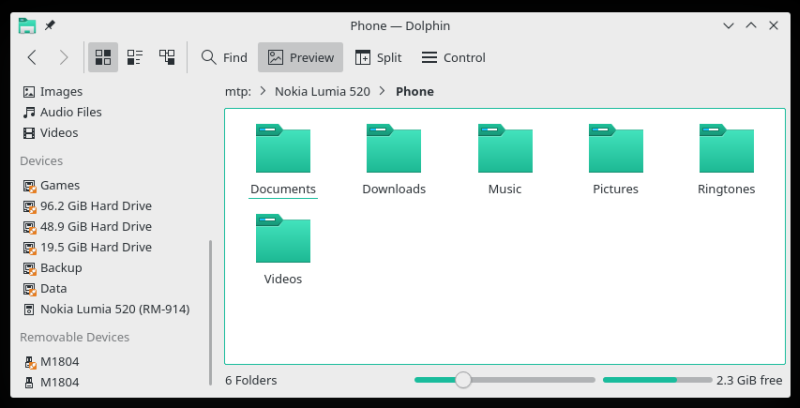Screen dimensions: 800x408
Task: Click mtp: in the breadcrumb
Action: click(x=238, y=92)
